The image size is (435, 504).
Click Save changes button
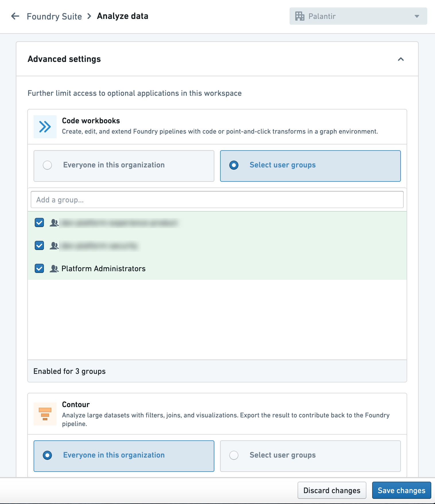pos(401,490)
